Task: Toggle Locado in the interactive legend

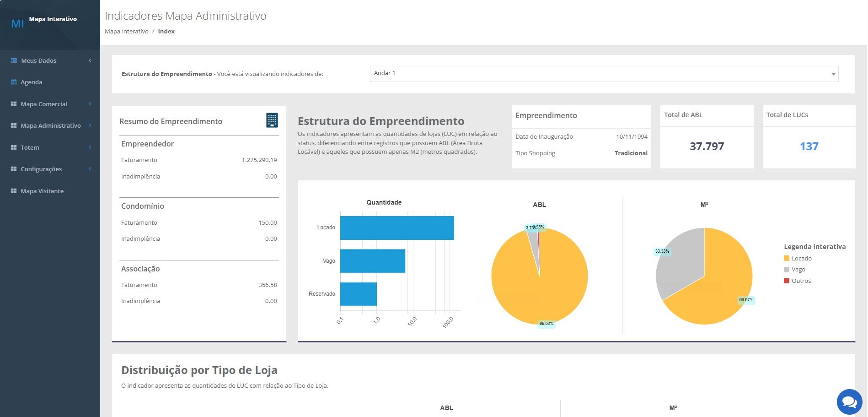Action: 801,259
